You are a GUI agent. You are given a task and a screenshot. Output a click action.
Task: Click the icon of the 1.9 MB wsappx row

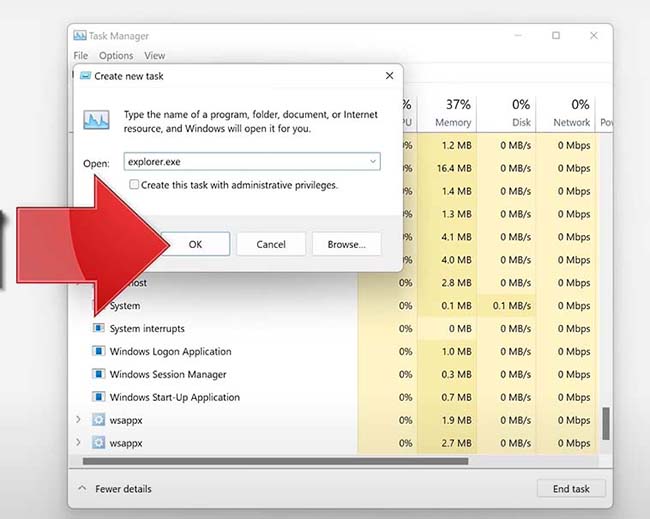[x=98, y=420]
